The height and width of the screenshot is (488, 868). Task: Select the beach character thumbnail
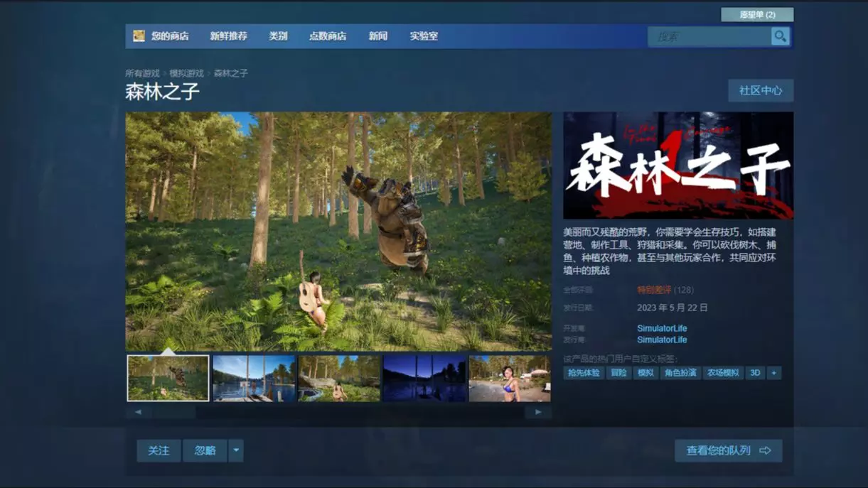click(x=510, y=379)
